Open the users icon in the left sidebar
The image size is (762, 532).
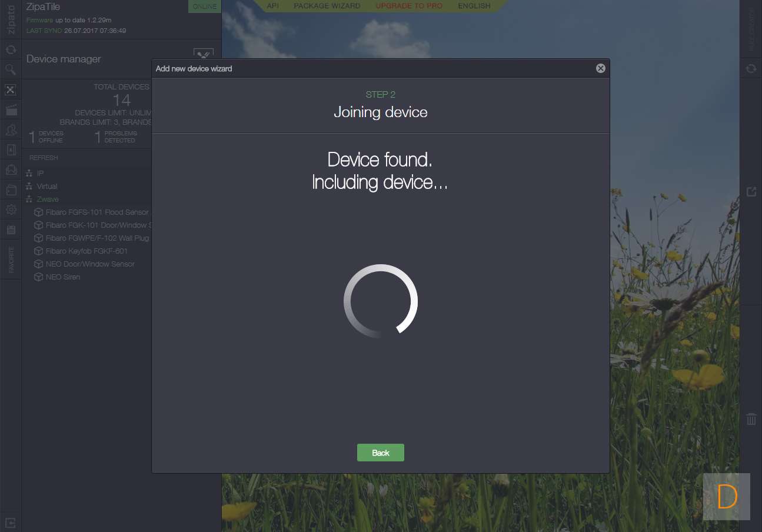point(11,129)
